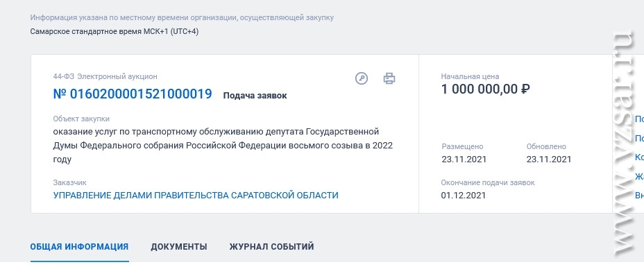Click the Объект закупки description text

click(x=223, y=146)
